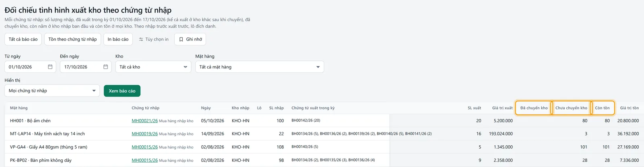Expand the Mặt hàng combo box
The height and width of the screenshot is (167, 644).
click(260, 67)
